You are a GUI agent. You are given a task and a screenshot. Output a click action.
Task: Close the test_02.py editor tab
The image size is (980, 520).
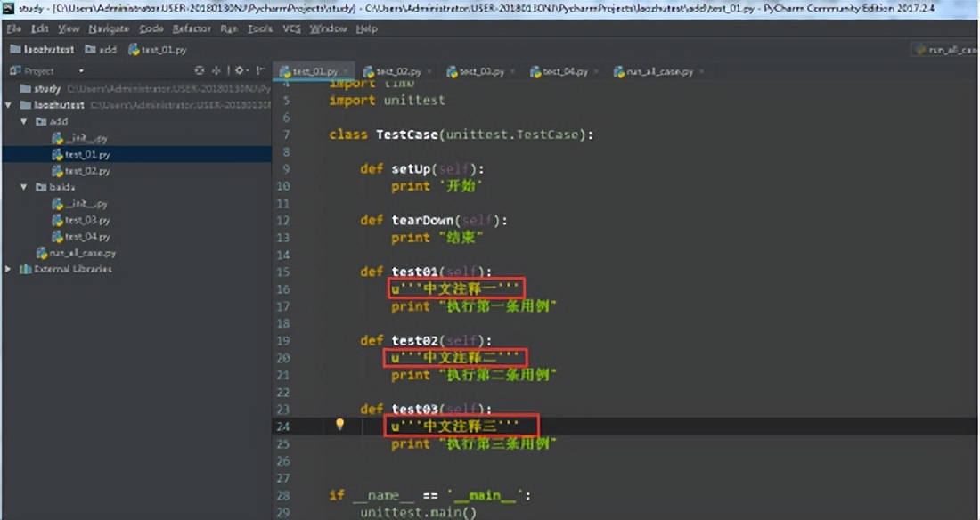(x=429, y=69)
